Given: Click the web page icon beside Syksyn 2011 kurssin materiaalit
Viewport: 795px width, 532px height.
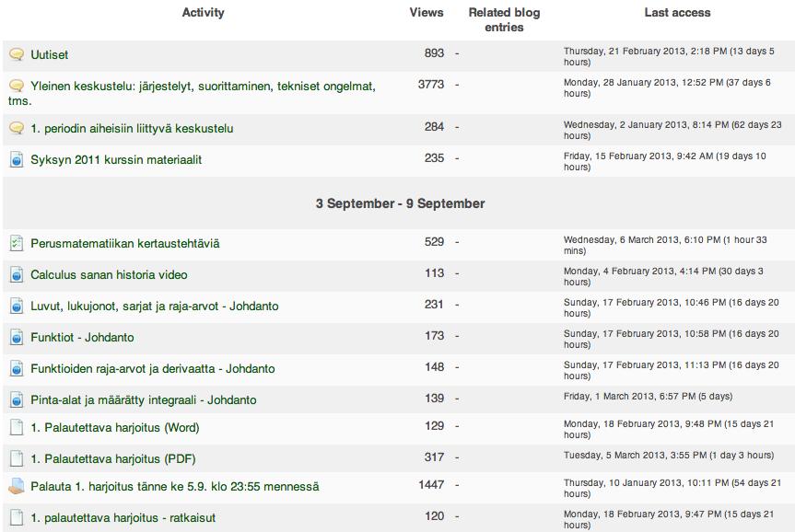Looking at the screenshot, I should 17,159.
